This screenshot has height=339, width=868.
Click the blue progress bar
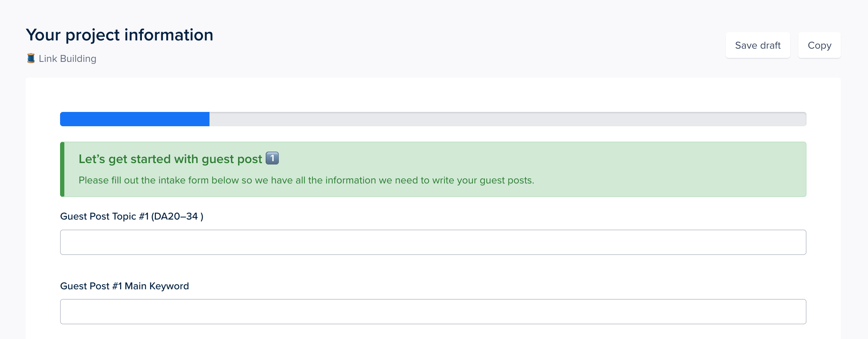point(134,119)
